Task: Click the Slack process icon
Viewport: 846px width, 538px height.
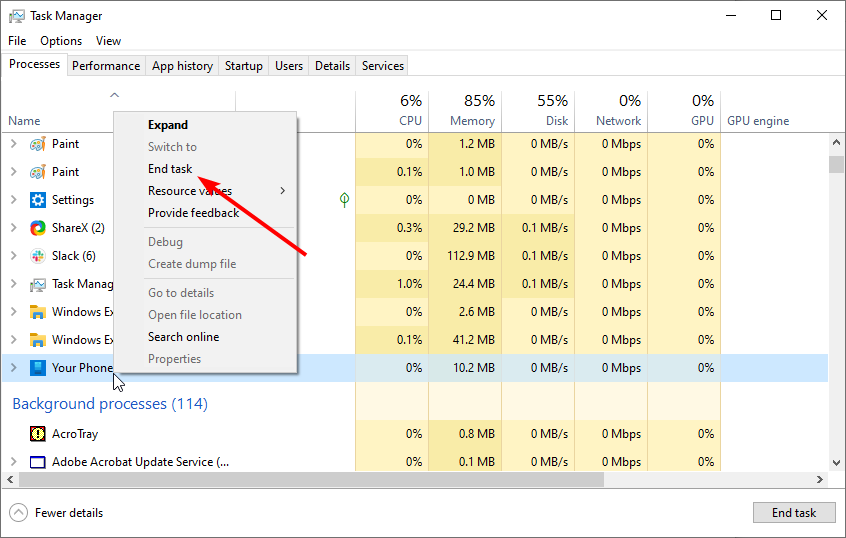Action: tap(38, 256)
